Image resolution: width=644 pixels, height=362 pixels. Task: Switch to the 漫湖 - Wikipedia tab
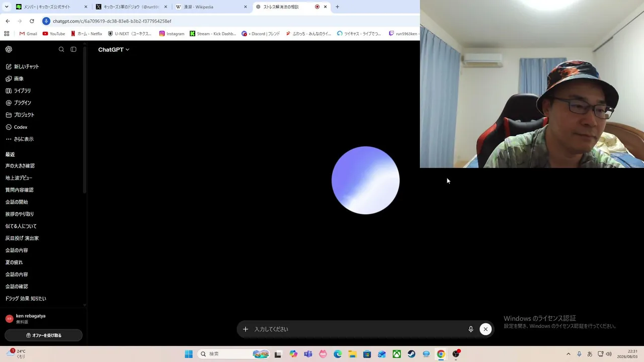tap(211, 7)
